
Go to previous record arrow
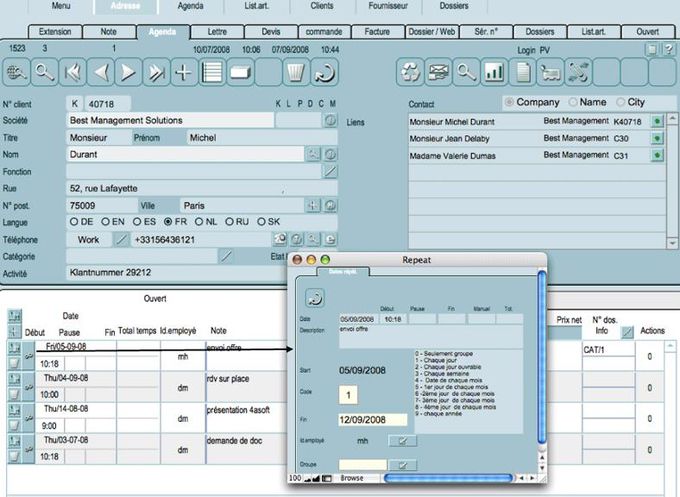(100, 72)
